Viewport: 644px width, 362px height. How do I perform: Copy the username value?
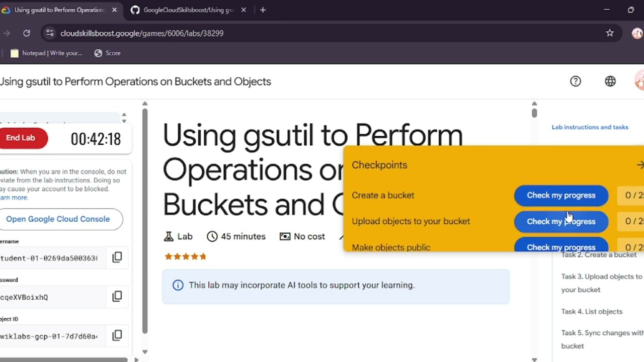(x=117, y=257)
